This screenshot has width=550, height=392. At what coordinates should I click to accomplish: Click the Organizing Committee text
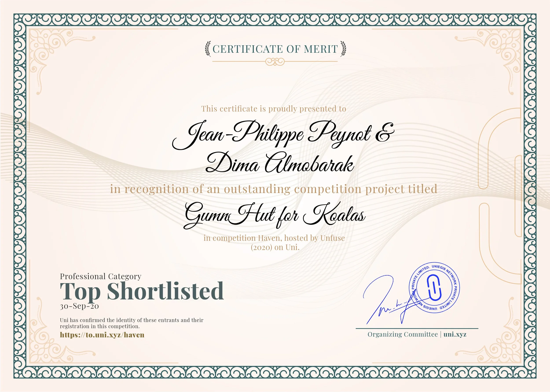click(402, 334)
